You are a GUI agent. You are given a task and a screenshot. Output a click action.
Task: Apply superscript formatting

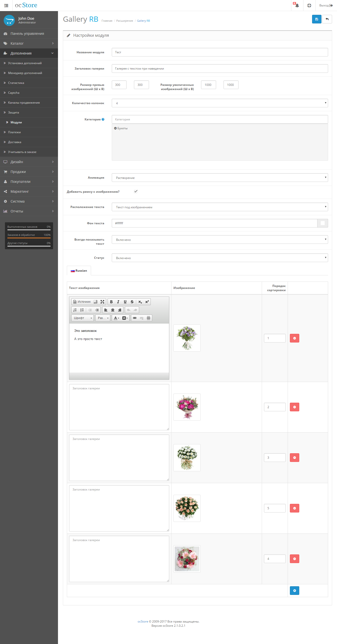147,302
